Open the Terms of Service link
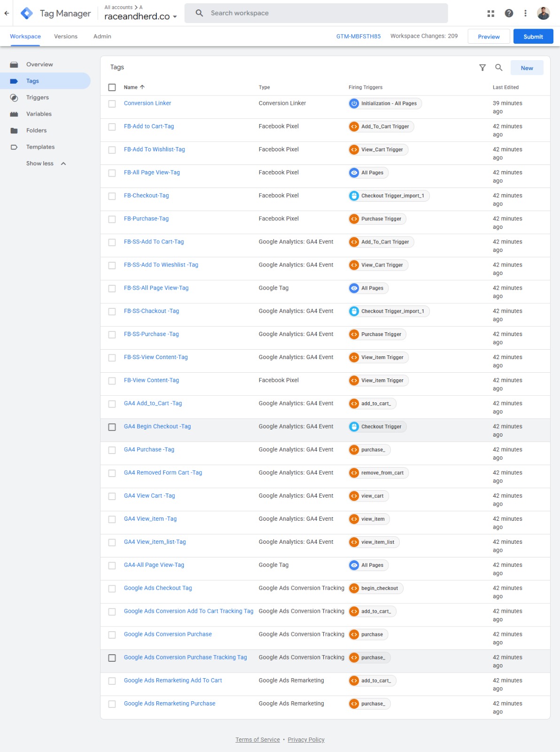Viewport: 560px width, 752px height. (x=257, y=740)
